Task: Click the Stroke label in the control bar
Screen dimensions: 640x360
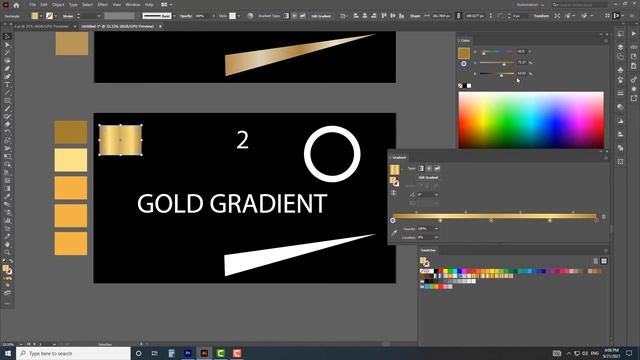Action: pos(68,16)
